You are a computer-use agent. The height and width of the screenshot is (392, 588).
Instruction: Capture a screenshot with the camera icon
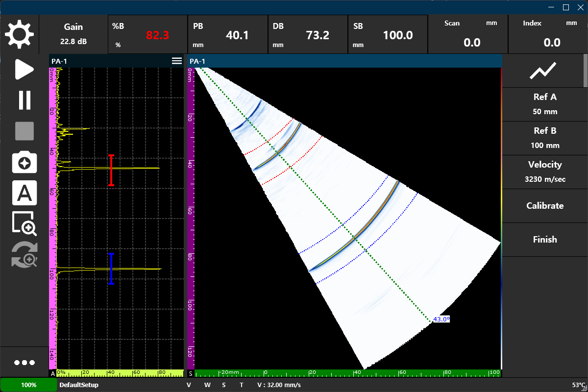point(24,163)
